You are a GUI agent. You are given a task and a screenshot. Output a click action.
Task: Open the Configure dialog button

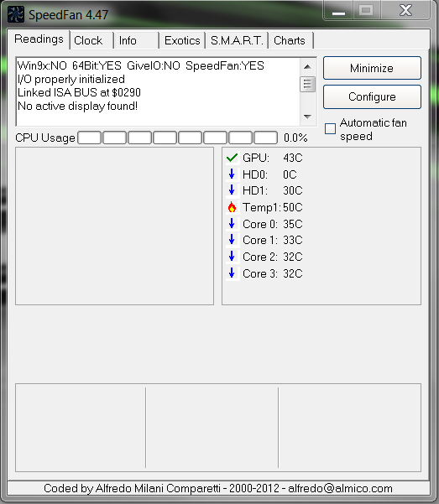(x=372, y=96)
